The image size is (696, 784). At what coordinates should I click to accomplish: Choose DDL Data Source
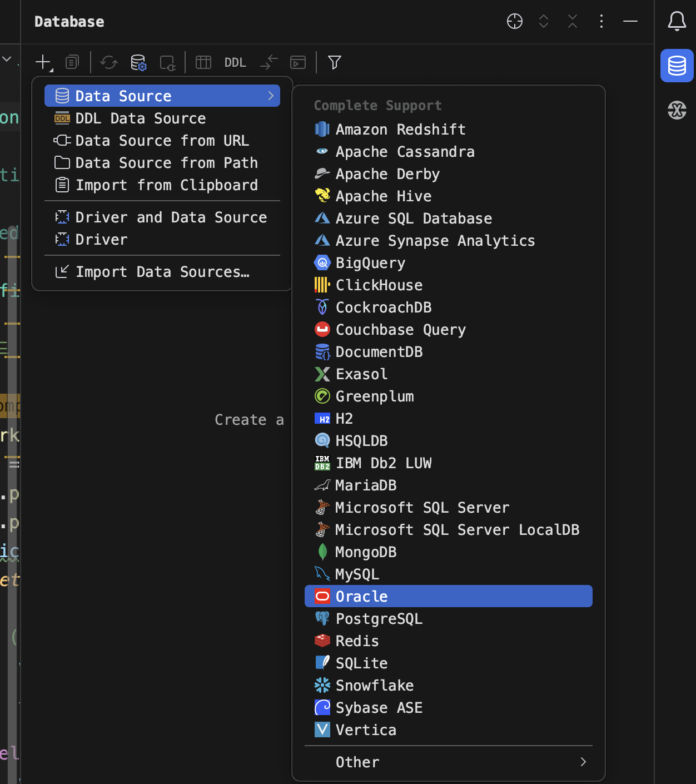tap(162, 118)
